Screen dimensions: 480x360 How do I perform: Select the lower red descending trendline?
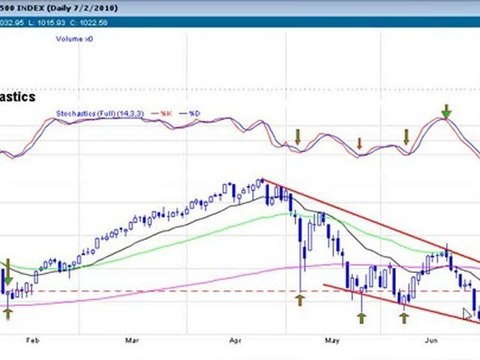pyautogui.click(x=402, y=303)
